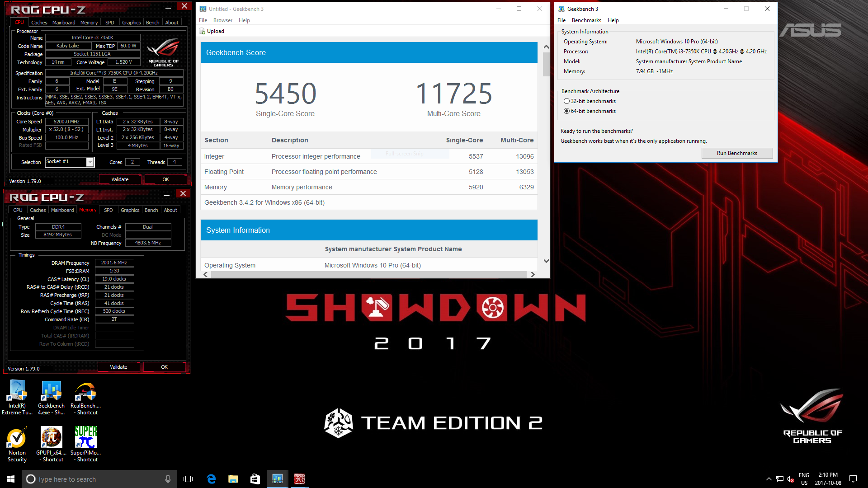Switch to CPU tab in lower CPU-Z
868x488 pixels.
[18, 210]
